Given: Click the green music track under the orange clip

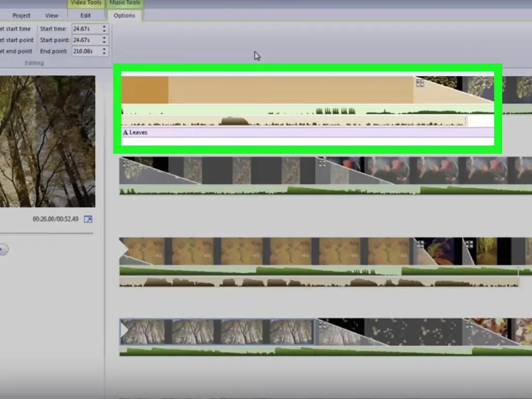Looking at the screenshot, I should tap(308, 110).
